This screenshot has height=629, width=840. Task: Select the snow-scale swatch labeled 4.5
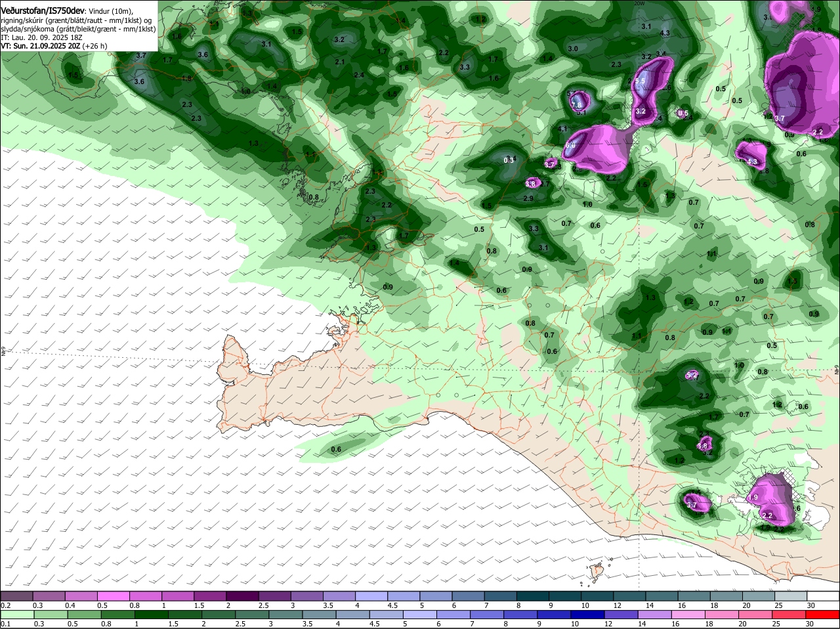pyautogui.click(x=402, y=595)
